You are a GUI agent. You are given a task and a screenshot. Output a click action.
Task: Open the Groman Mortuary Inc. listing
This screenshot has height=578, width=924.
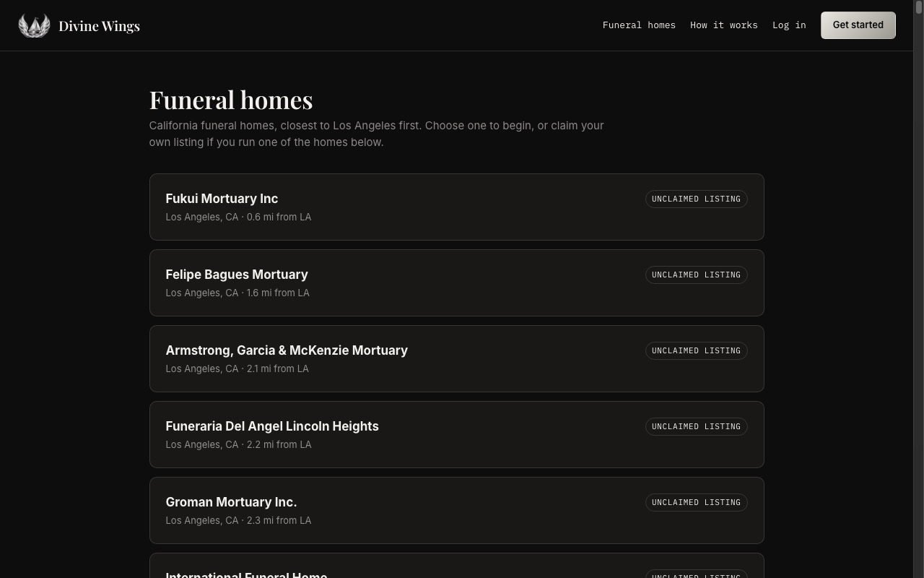(456, 510)
